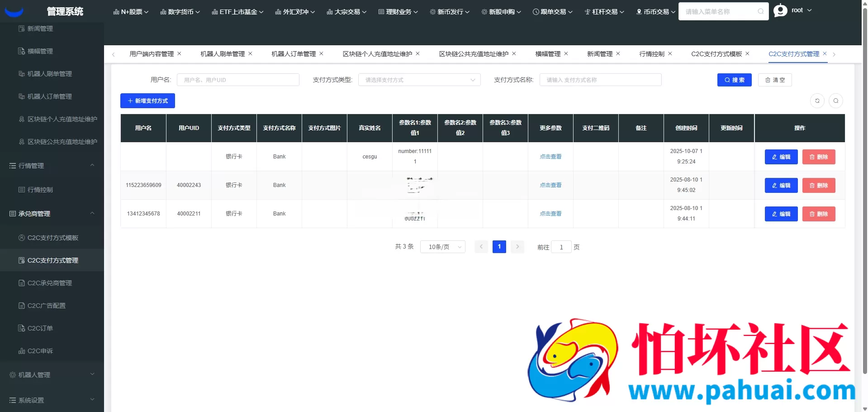The image size is (868, 412).
Task: View more params for UID 40002211
Action: click(550, 214)
